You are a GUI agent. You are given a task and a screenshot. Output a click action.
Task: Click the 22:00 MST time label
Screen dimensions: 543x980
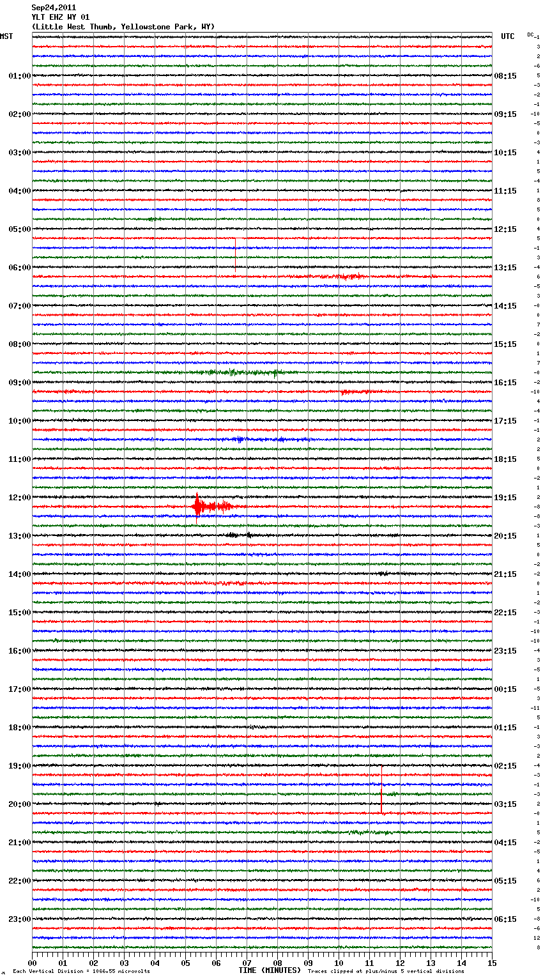[x=20, y=881]
